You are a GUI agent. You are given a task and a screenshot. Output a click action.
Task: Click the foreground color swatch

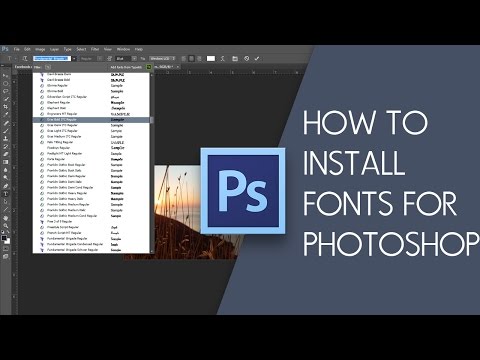coord(4,238)
